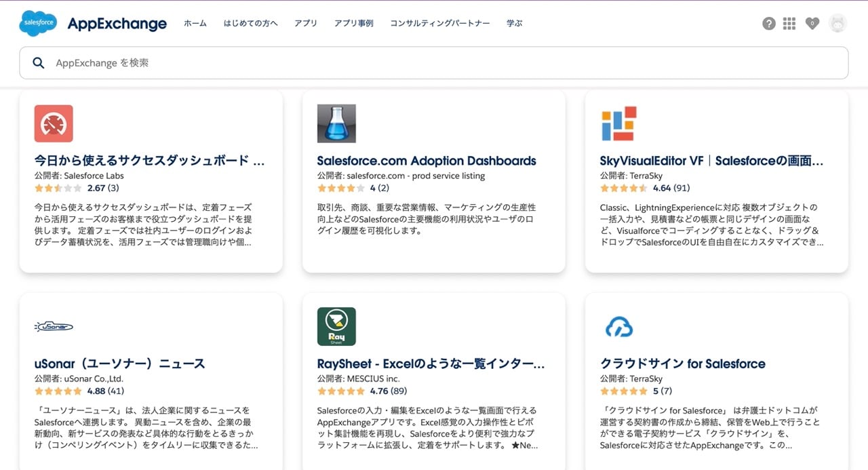Click the 5 (7) star rating
Viewport: 868px width, 470px height.
[636, 391]
